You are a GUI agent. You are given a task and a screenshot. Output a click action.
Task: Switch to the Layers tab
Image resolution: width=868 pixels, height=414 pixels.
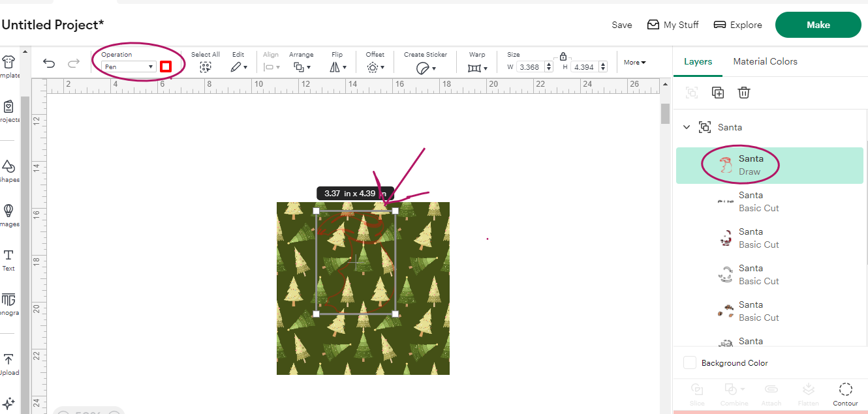tap(698, 61)
